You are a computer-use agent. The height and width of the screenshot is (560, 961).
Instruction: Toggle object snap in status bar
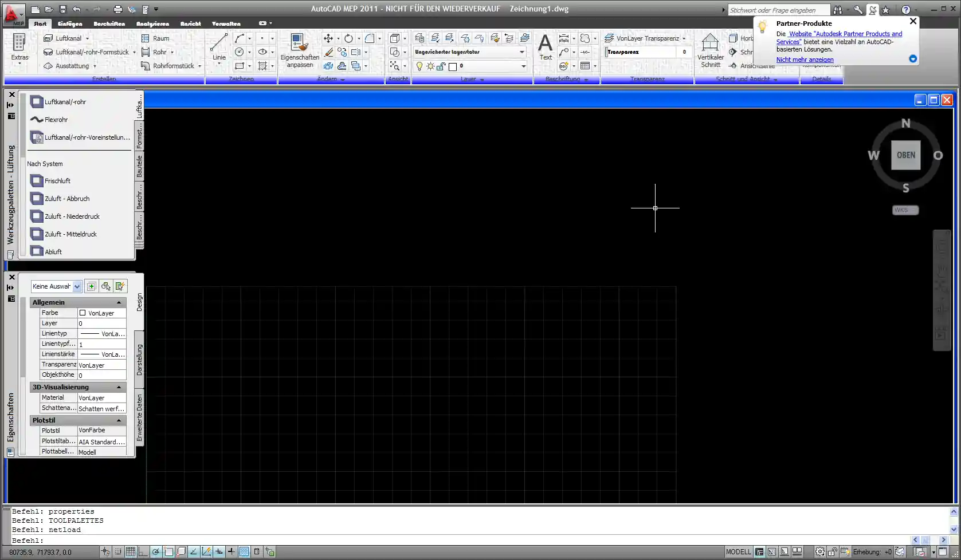tap(168, 551)
